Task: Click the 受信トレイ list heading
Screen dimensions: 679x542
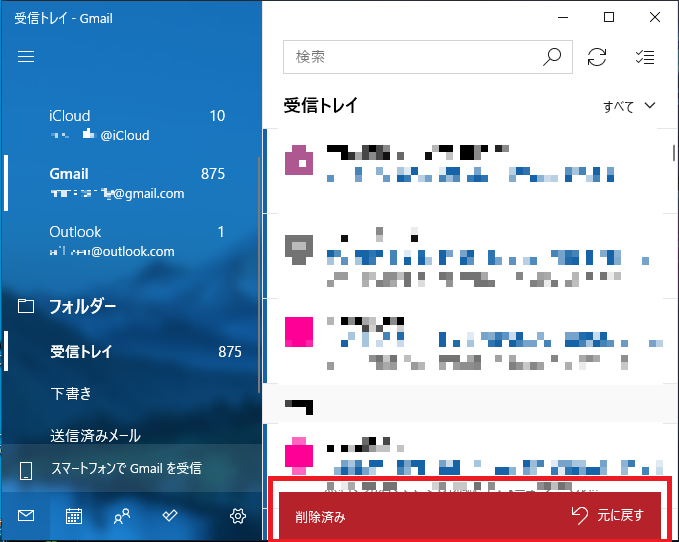Action: (x=320, y=105)
